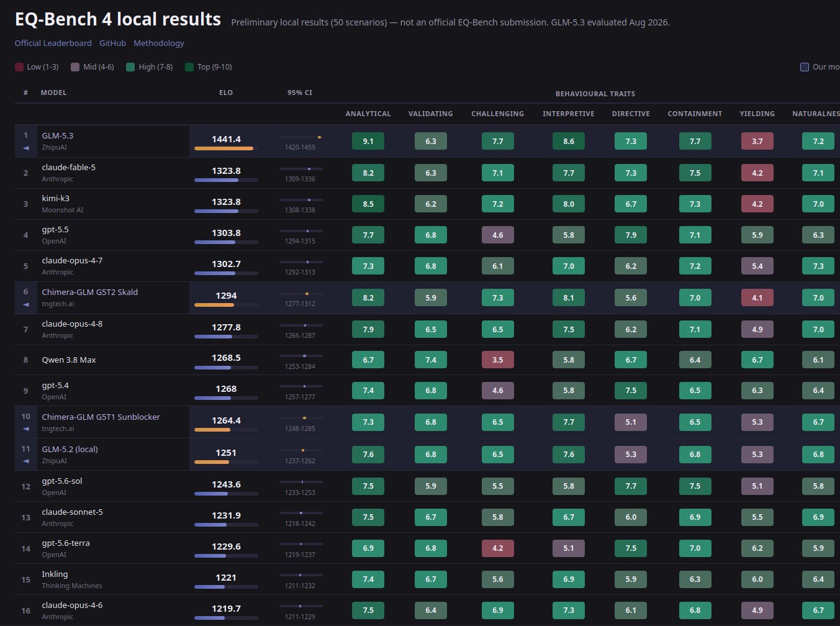
Task: Select the Inkling model name
Action: (55, 574)
